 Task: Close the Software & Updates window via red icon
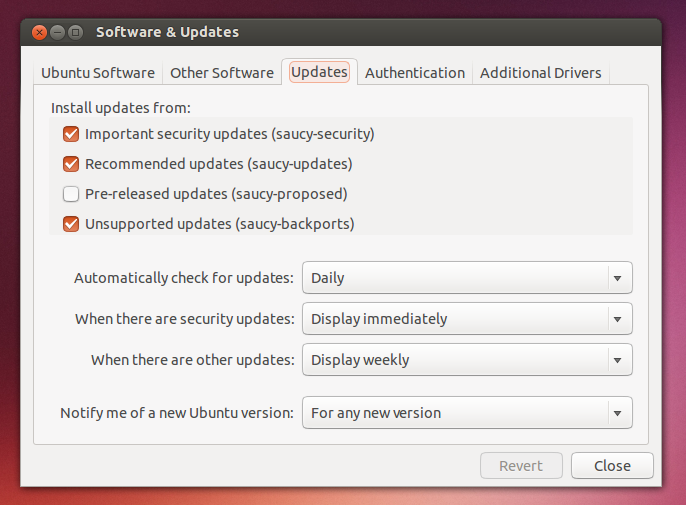pos(39,32)
